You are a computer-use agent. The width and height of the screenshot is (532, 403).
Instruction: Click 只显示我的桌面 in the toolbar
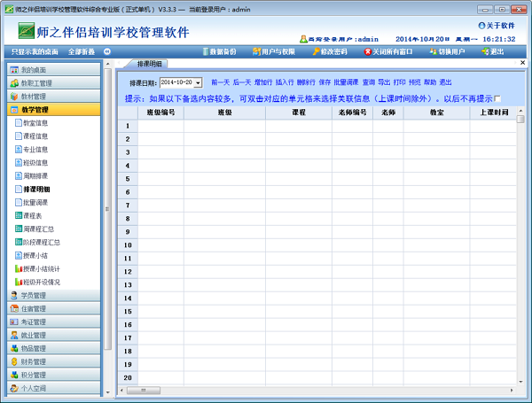(35, 51)
